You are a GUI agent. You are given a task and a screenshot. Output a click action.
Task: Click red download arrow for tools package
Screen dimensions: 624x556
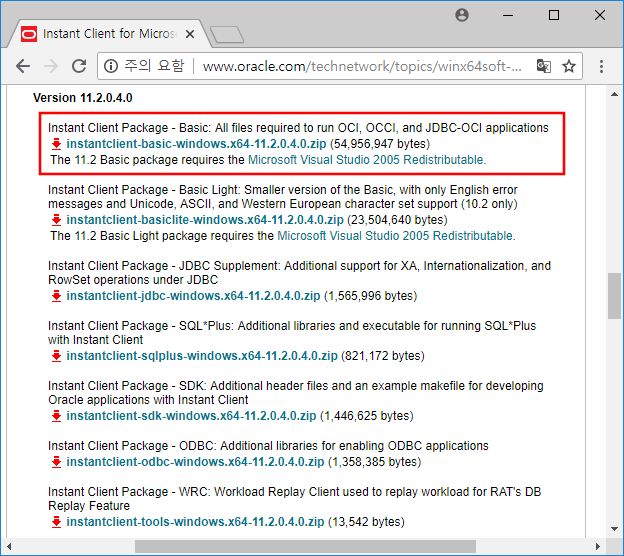click(x=57, y=522)
